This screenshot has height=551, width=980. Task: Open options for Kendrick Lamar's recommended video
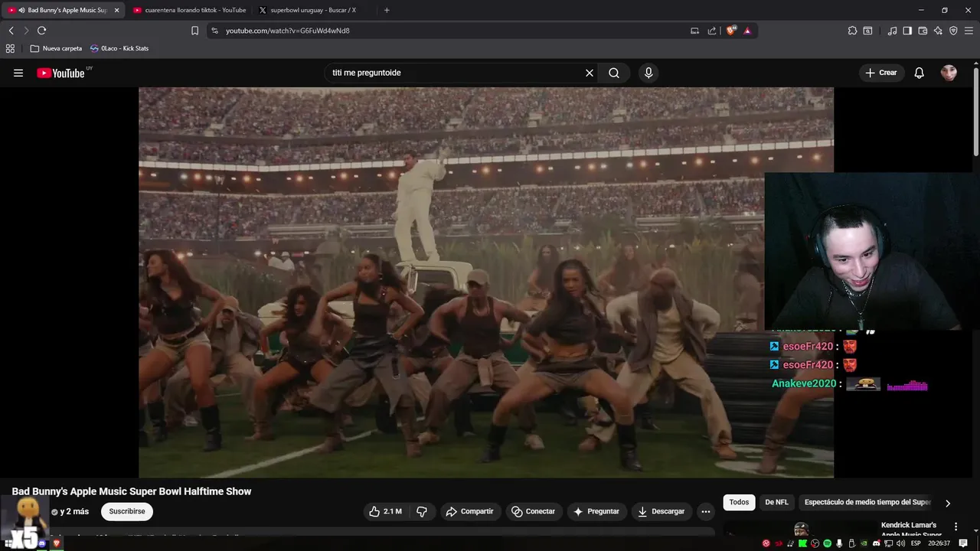click(x=955, y=527)
